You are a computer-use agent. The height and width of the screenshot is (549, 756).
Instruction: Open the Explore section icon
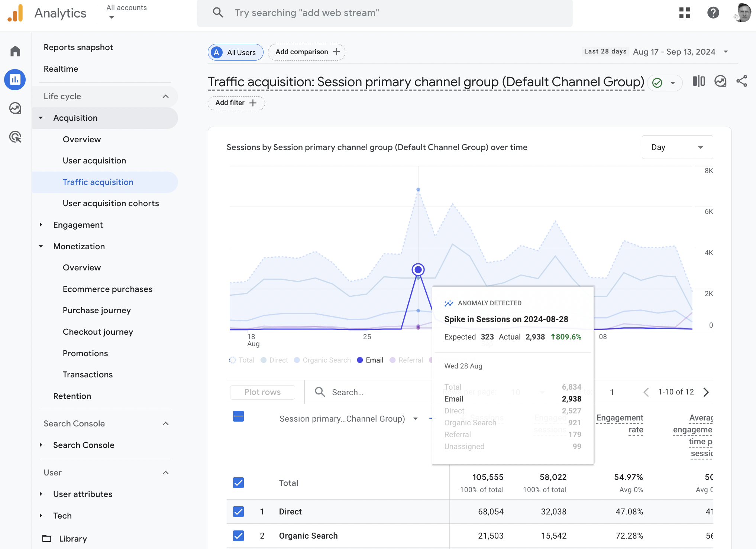[x=15, y=108]
